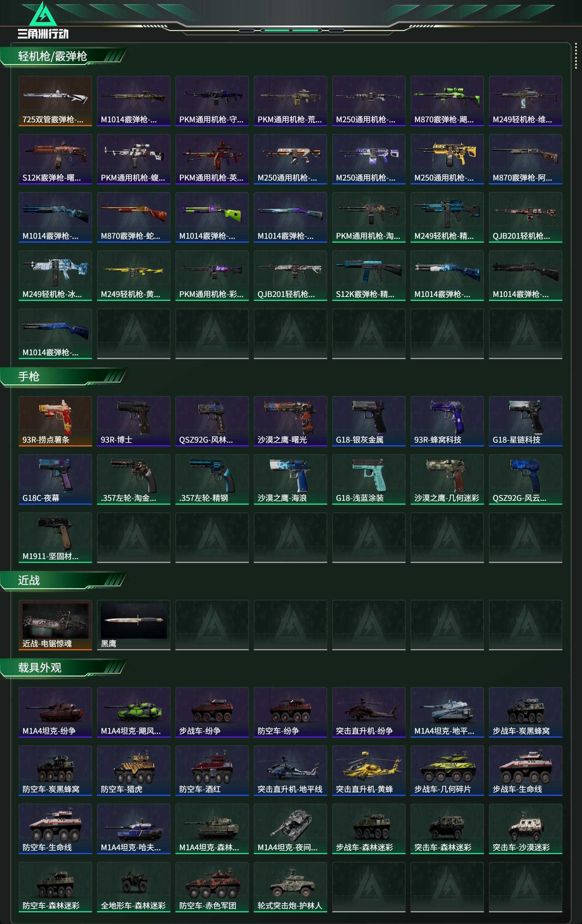Choose the 防空车-猎虎 vehicle skin
Viewport: 582px width, 924px height.
pyautogui.click(x=134, y=771)
